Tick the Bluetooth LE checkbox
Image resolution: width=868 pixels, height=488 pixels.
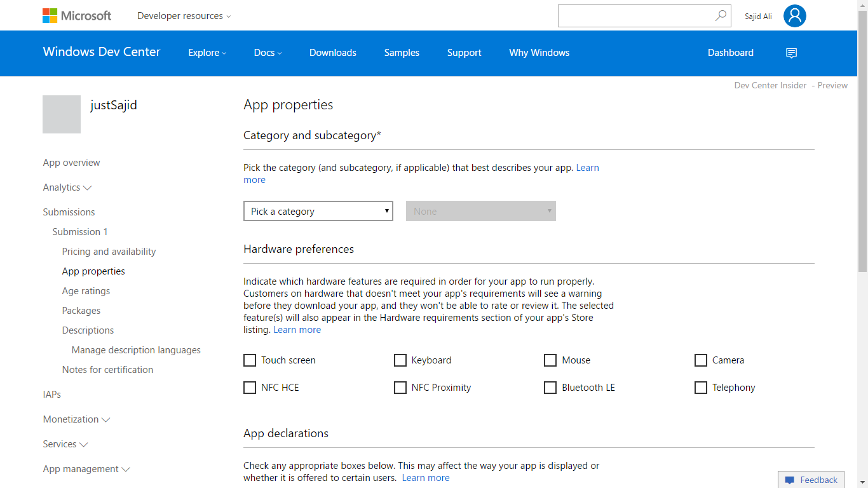coord(550,388)
